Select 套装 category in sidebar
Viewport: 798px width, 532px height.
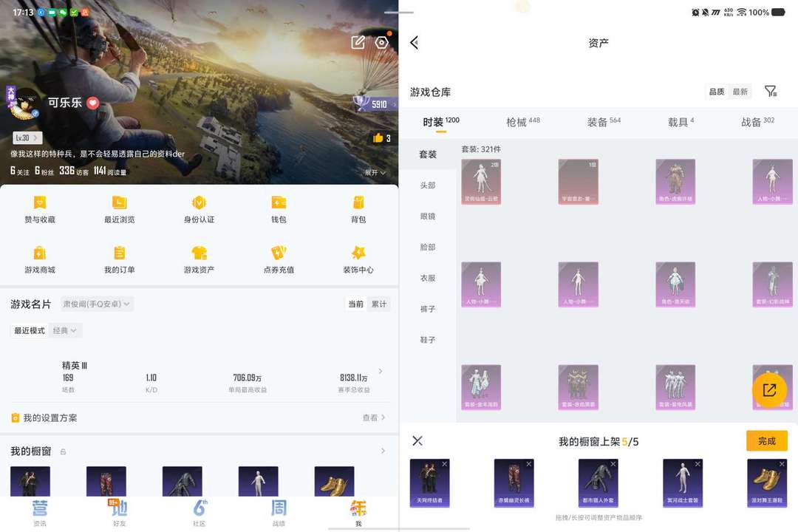coord(428,154)
